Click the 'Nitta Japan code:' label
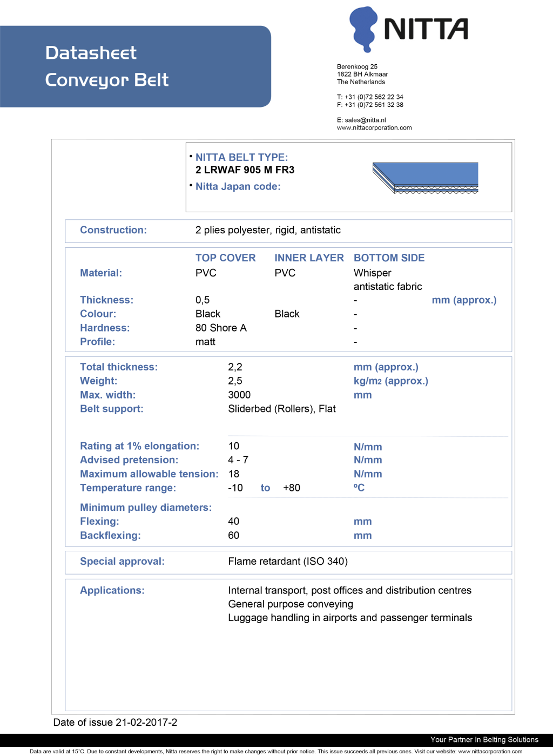Screen dimensions: 553x756 [x=238, y=186]
